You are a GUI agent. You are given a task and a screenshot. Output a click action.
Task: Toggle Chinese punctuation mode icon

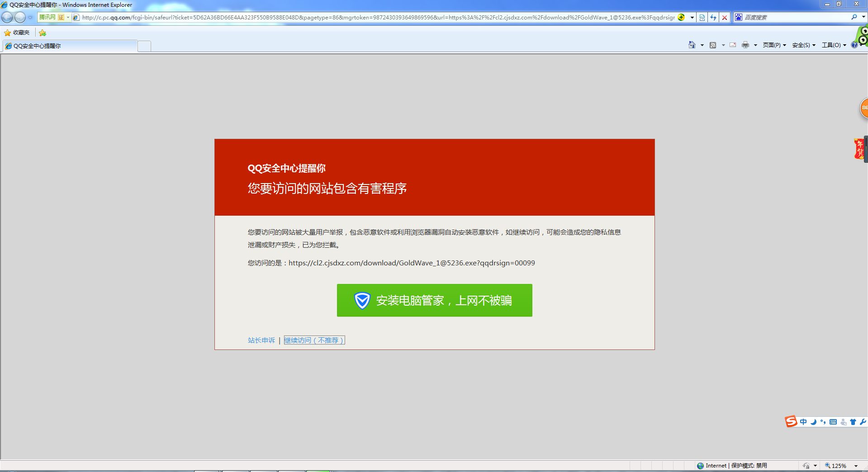pos(823,422)
